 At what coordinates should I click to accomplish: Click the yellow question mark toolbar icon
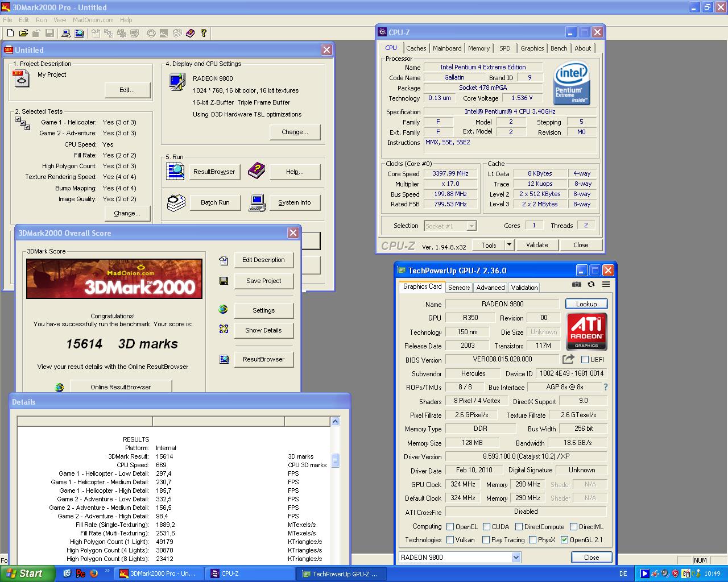(204, 33)
